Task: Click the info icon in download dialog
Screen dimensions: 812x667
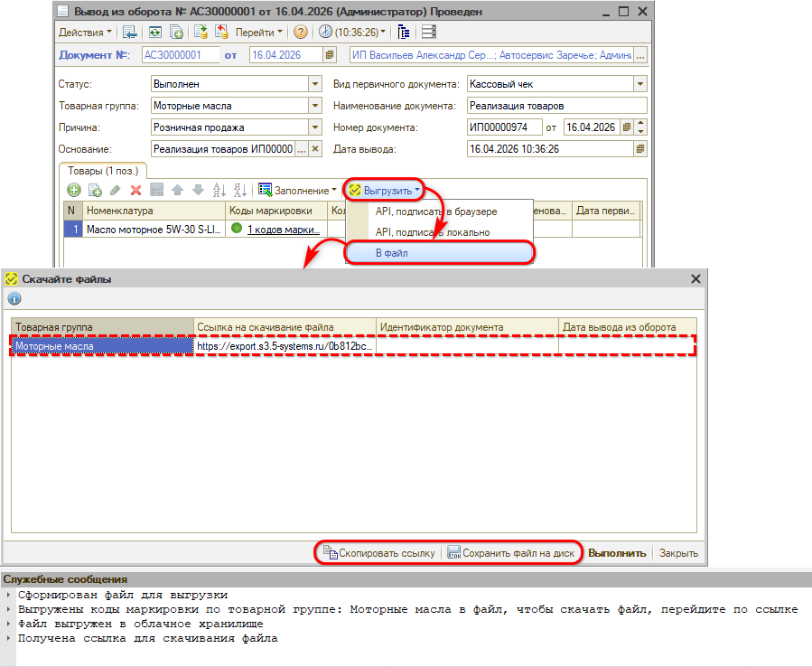Action: click(x=14, y=299)
